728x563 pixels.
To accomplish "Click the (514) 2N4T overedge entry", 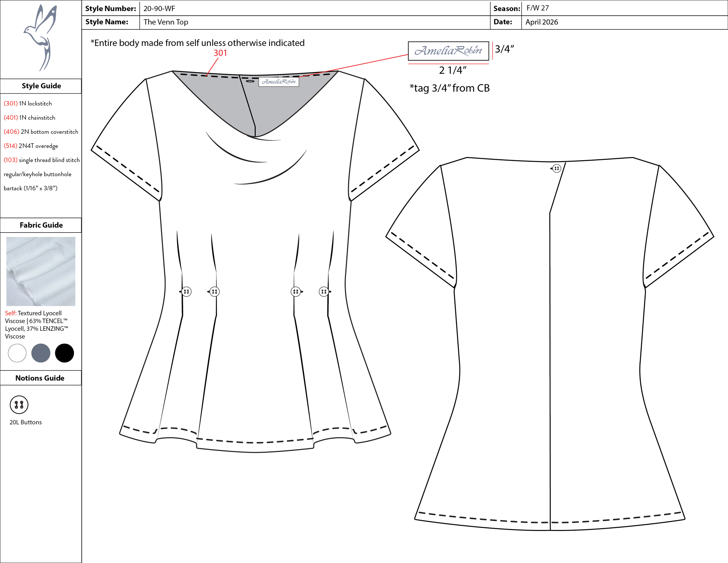I will (x=31, y=146).
